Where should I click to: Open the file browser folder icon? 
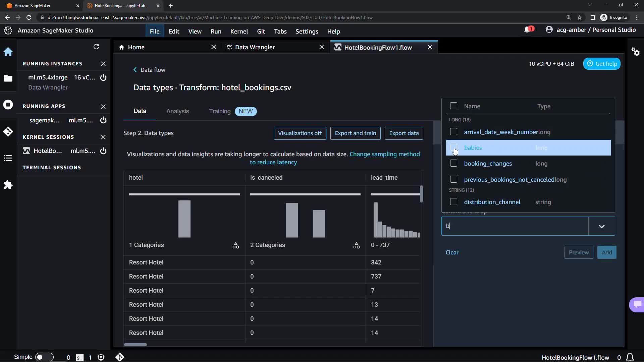[8, 78]
